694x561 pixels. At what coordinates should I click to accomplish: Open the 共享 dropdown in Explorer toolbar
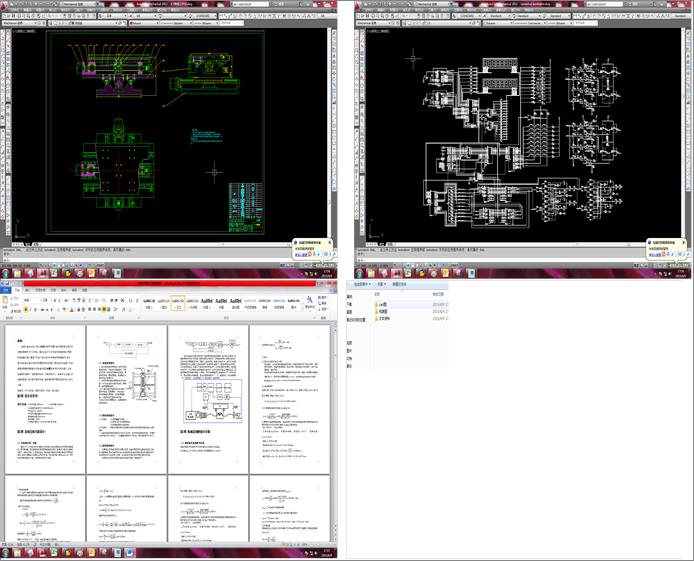382,284
